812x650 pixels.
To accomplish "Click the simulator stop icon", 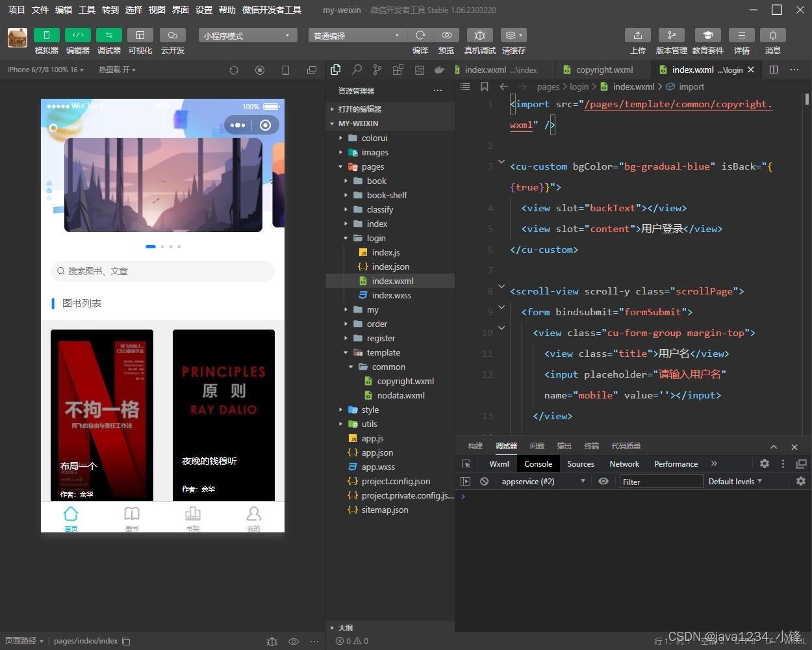I will [260, 70].
